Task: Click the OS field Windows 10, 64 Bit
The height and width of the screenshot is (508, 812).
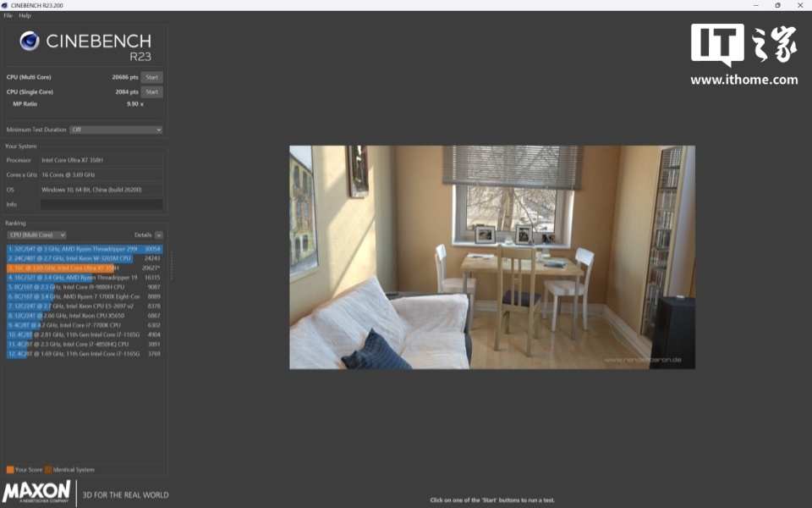Action: [101, 190]
